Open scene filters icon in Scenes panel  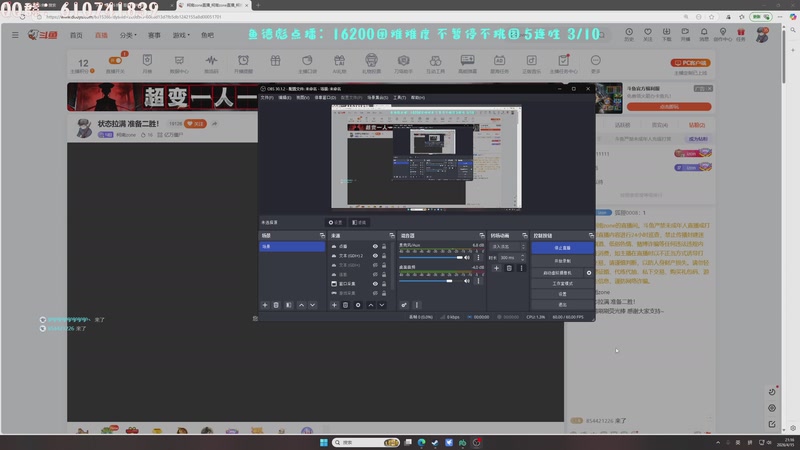tap(289, 305)
